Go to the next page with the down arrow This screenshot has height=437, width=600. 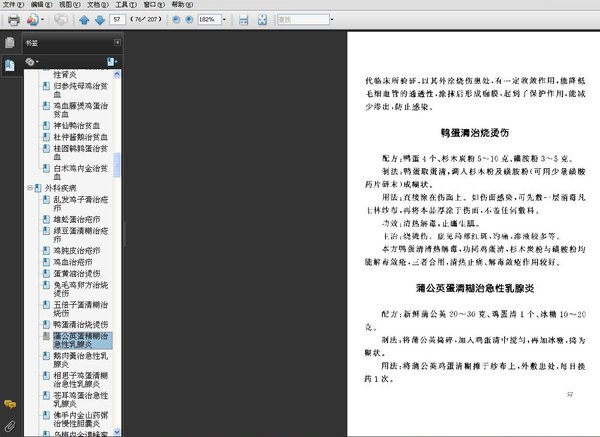[99, 19]
